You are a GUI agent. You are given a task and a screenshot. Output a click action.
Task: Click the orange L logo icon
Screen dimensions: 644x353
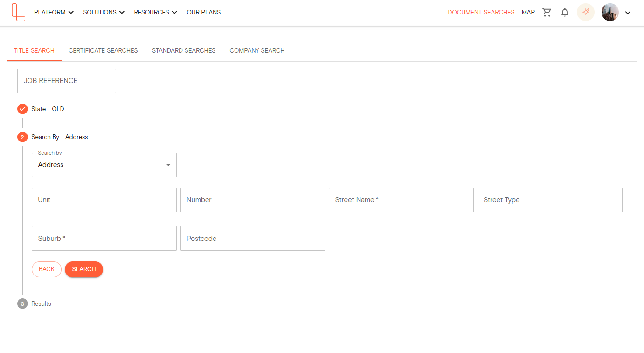[x=19, y=12]
